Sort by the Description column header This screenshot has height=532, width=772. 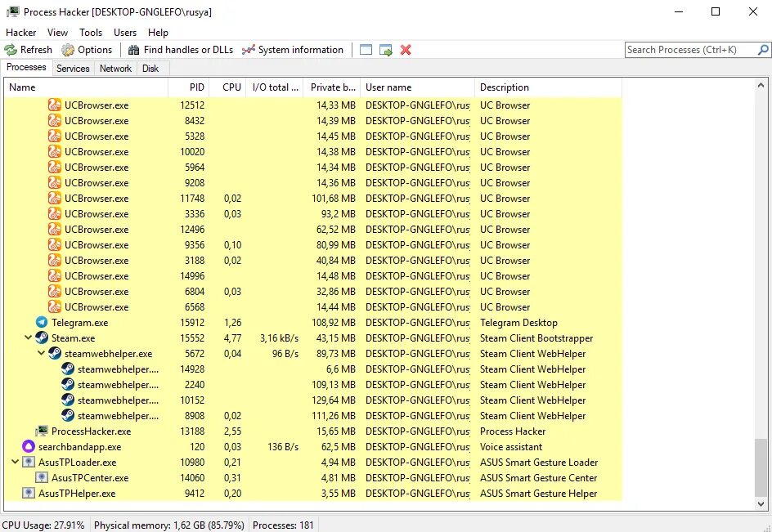548,87
